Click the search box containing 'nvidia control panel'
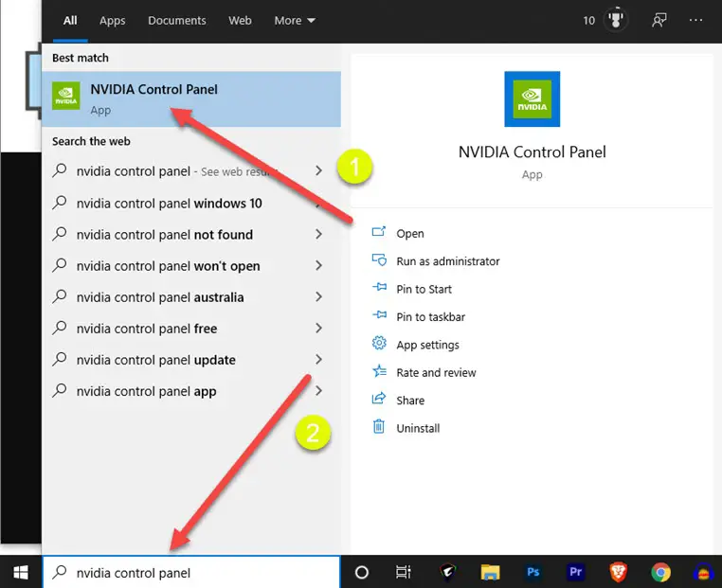Image resolution: width=722 pixels, height=588 pixels. coord(191,572)
